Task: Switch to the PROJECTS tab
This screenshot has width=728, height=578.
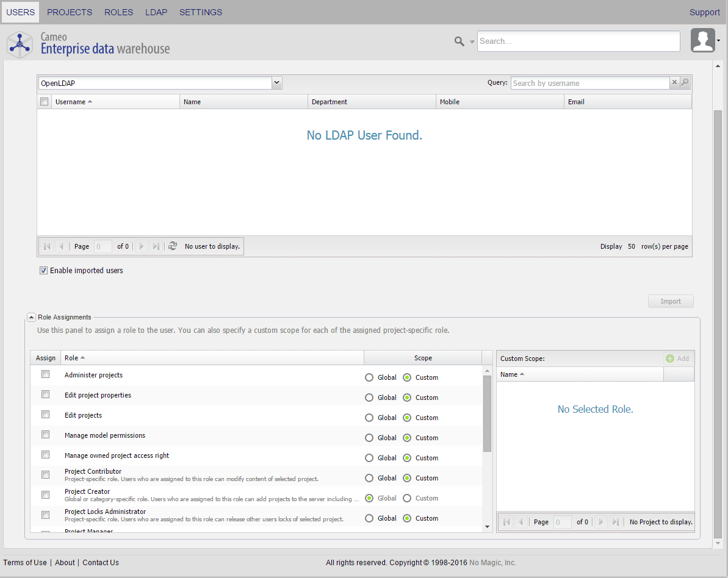Action: [x=70, y=12]
